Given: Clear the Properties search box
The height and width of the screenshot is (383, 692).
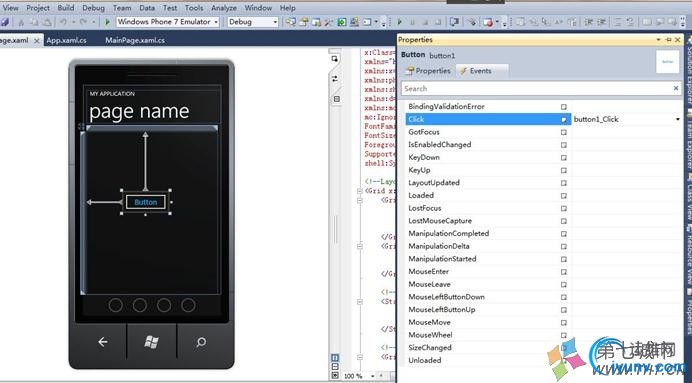Looking at the screenshot, I should (x=675, y=88).
